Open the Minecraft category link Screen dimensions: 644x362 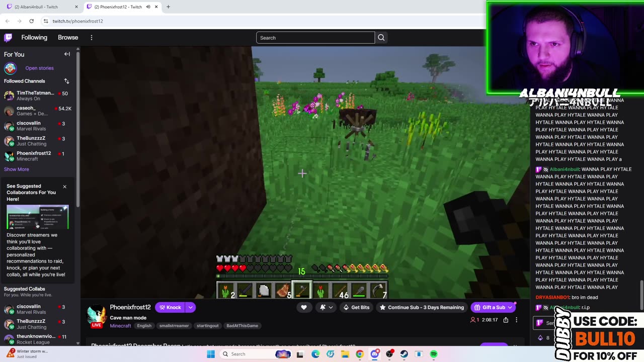[120, 326]
